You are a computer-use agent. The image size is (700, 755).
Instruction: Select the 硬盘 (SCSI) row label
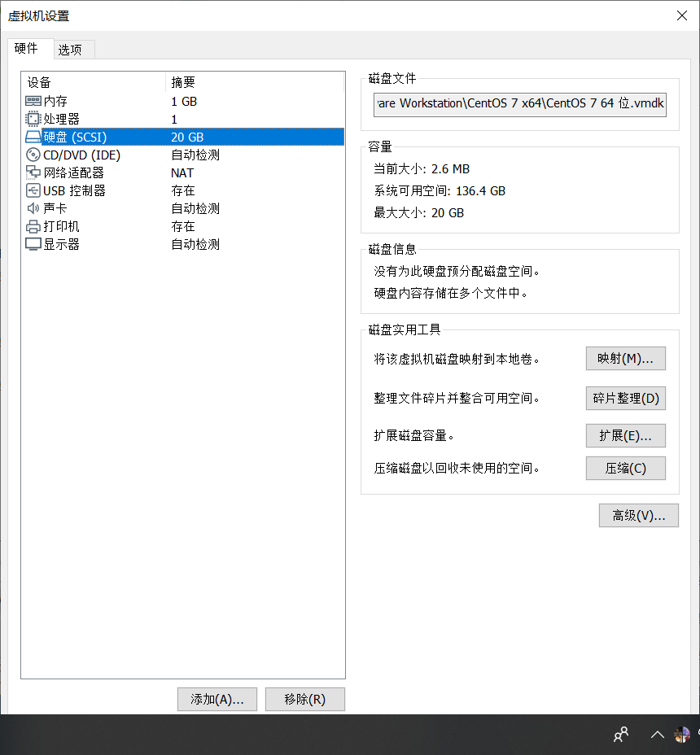pos(75,137)
